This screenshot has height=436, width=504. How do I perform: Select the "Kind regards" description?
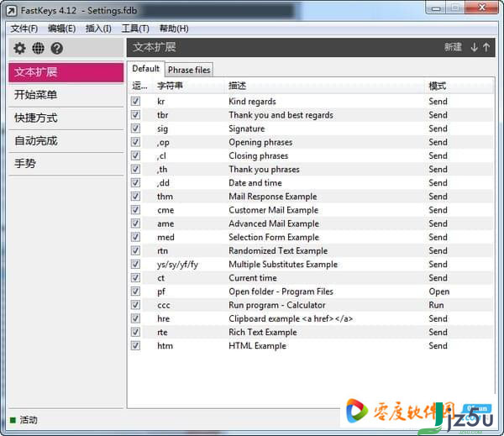[252, 102]
